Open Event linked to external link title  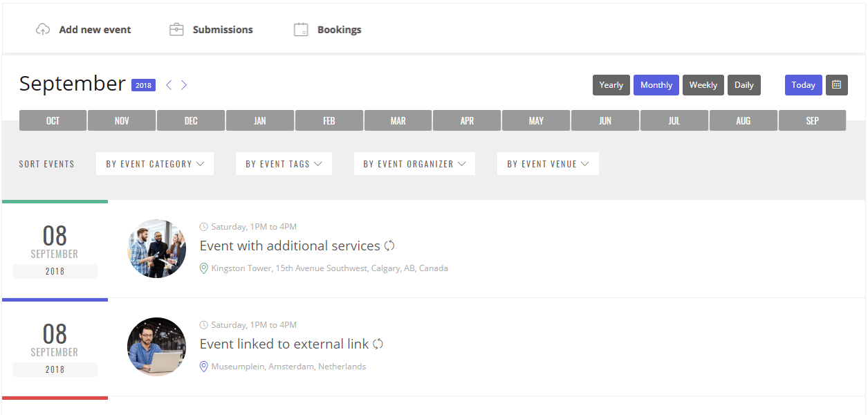pyautogui.click(x=284, y=344)
